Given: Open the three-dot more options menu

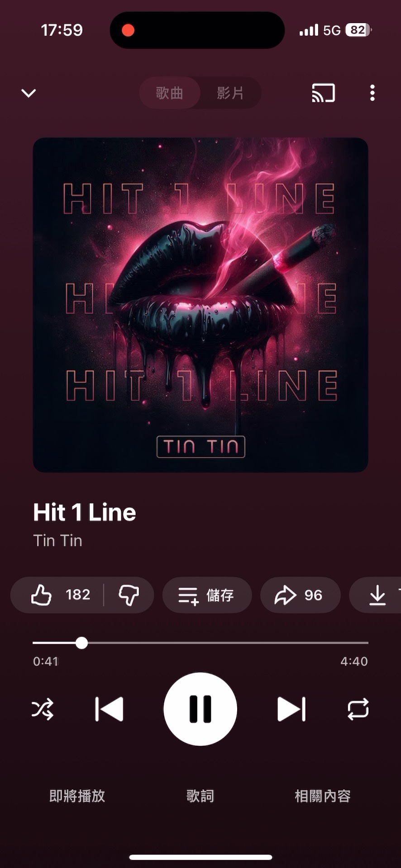Looking at the screenshot, I should (x=372, y=93).
